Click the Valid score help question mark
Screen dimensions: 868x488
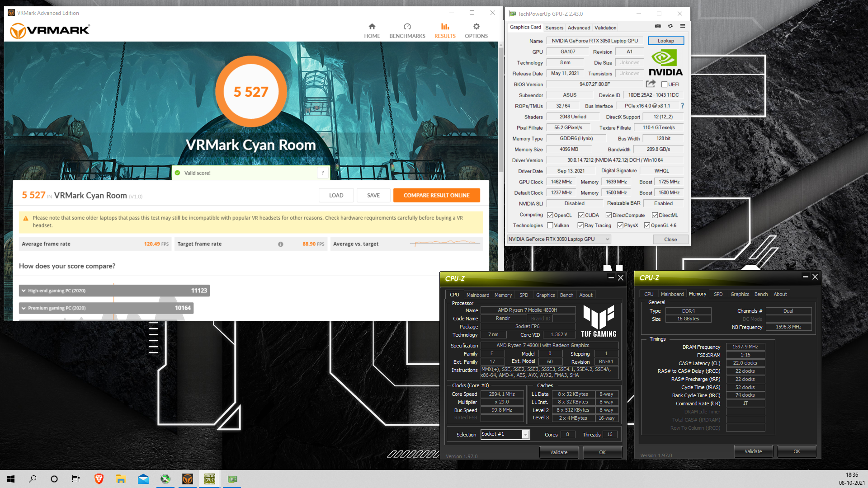[323, 173]
